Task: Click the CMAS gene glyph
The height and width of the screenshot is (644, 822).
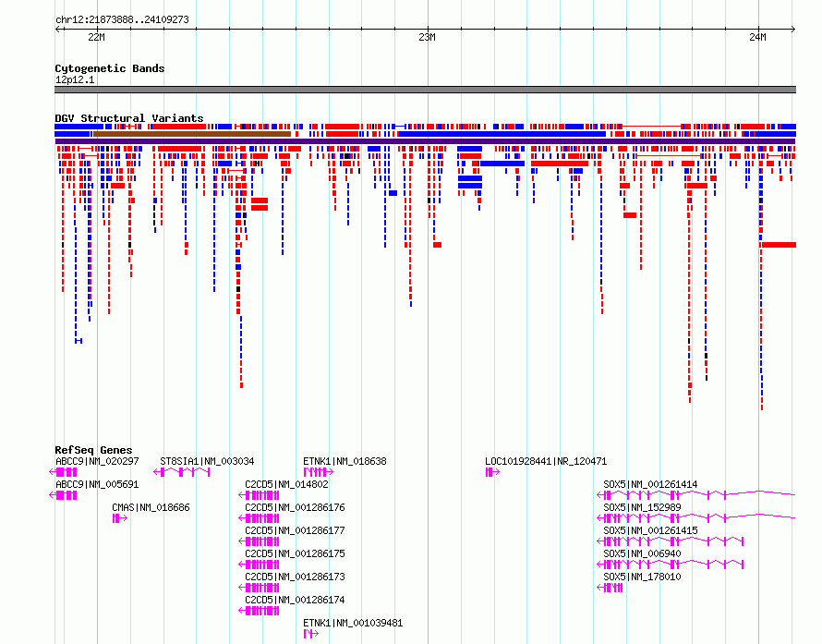Action: tap(120, 518)
